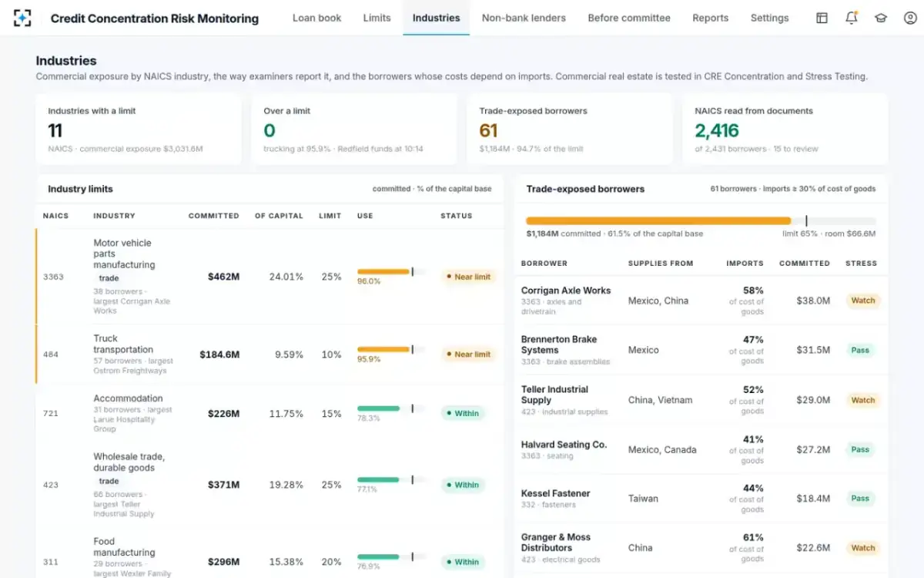
Task: Click the app logo icon
Action: pos(23,18)
